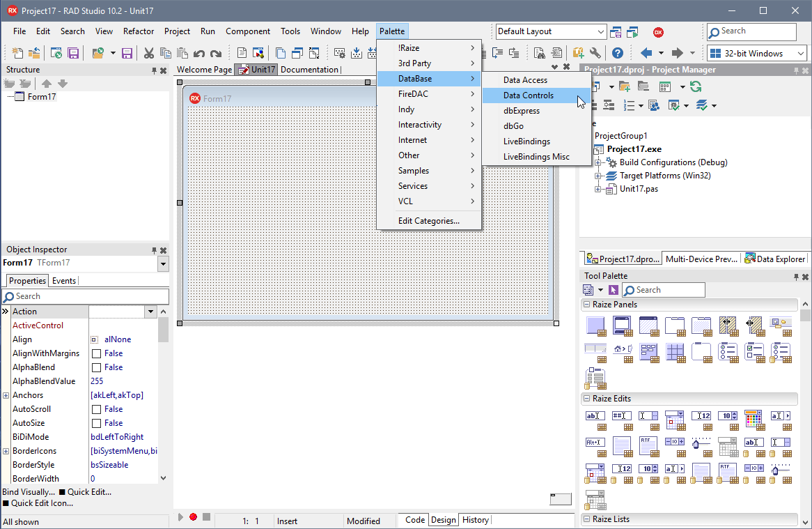
Task: Switch to the Welcome Page tab
Action: (x=203, y=69)
